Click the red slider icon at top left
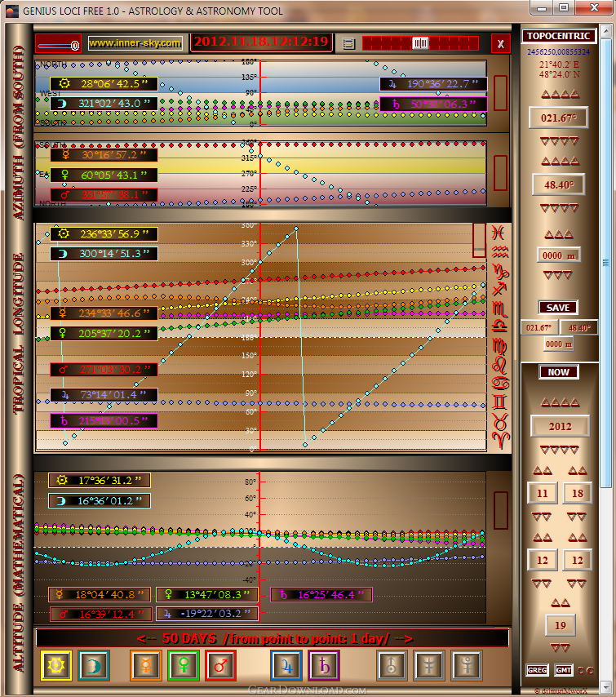 tap(58, 44)
